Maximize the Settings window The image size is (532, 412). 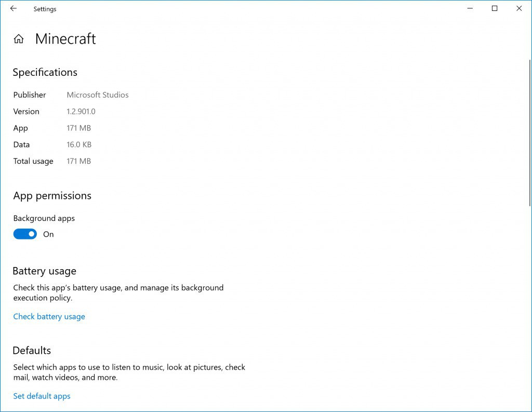[495, 8]
